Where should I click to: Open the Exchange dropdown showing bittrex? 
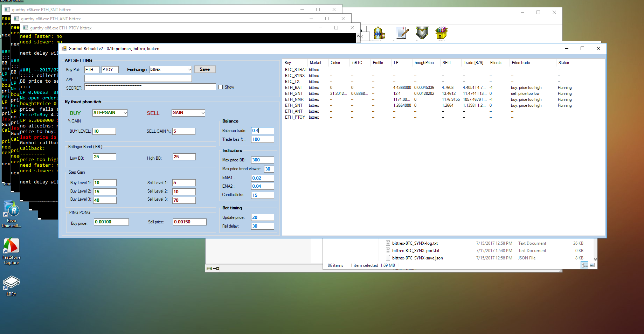tap(171, 70)
